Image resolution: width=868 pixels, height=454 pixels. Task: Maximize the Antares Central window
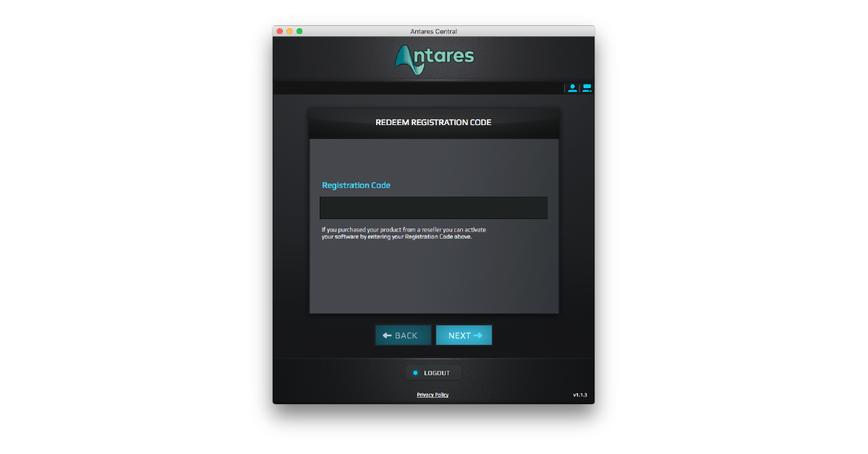tap(299, 31)
